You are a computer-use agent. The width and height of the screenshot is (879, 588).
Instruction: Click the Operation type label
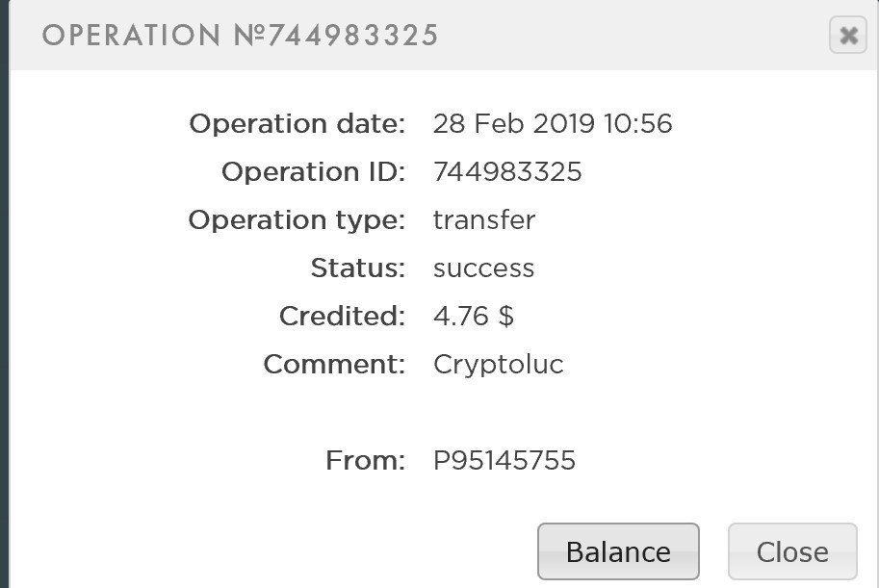tap(297, 220)
